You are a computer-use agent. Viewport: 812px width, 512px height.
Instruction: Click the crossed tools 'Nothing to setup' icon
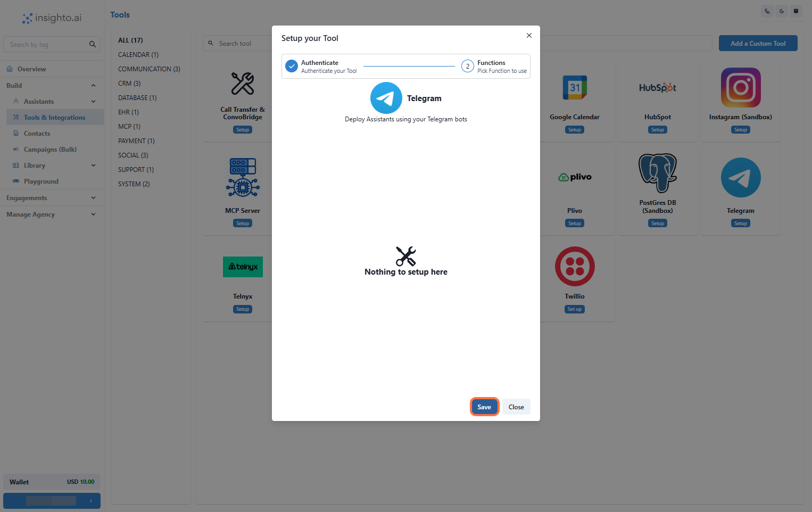tap(405, 256)
